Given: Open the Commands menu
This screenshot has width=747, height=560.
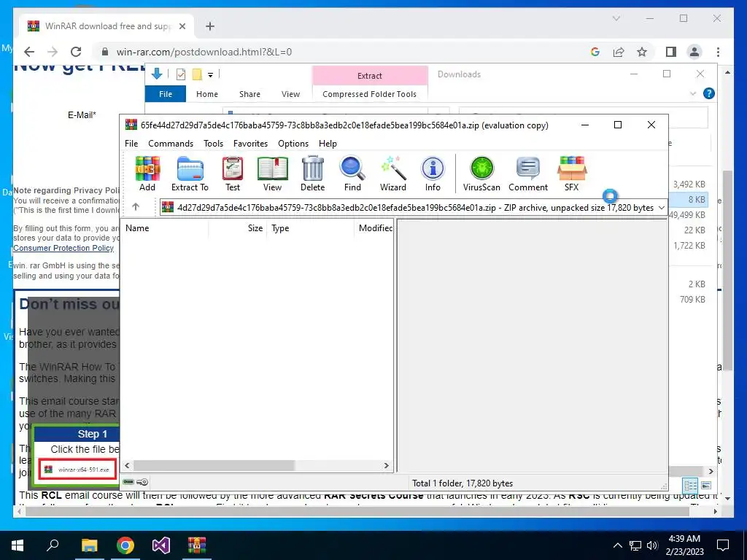Looking at the screenshot, I should coord(171,144).
